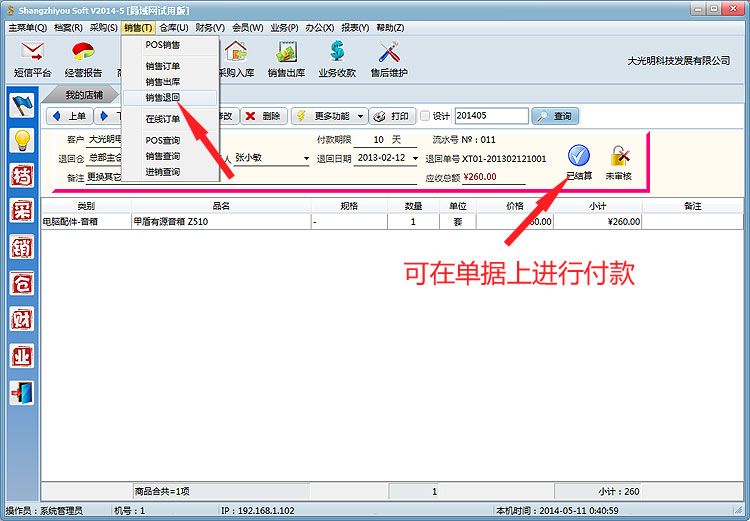Screen dimensions: 750x521
Task: Click the exit door icon in sidebar
Action: [x=22, y=393]
